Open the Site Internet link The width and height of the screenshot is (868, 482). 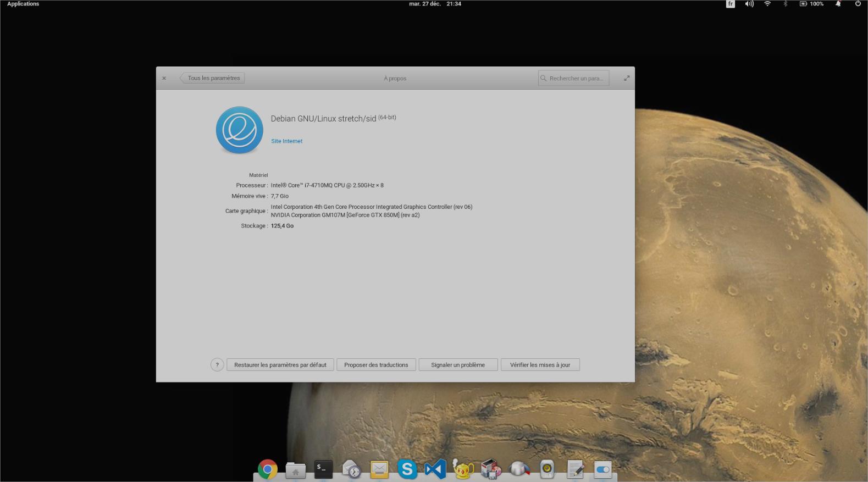click(286, 141)
